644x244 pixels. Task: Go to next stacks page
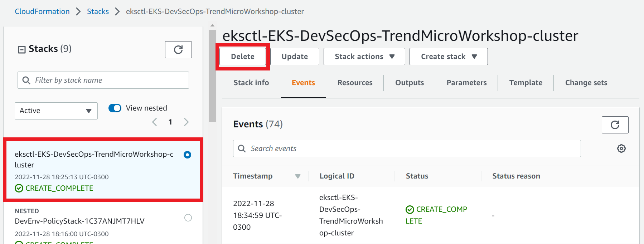tap(186, 122)
